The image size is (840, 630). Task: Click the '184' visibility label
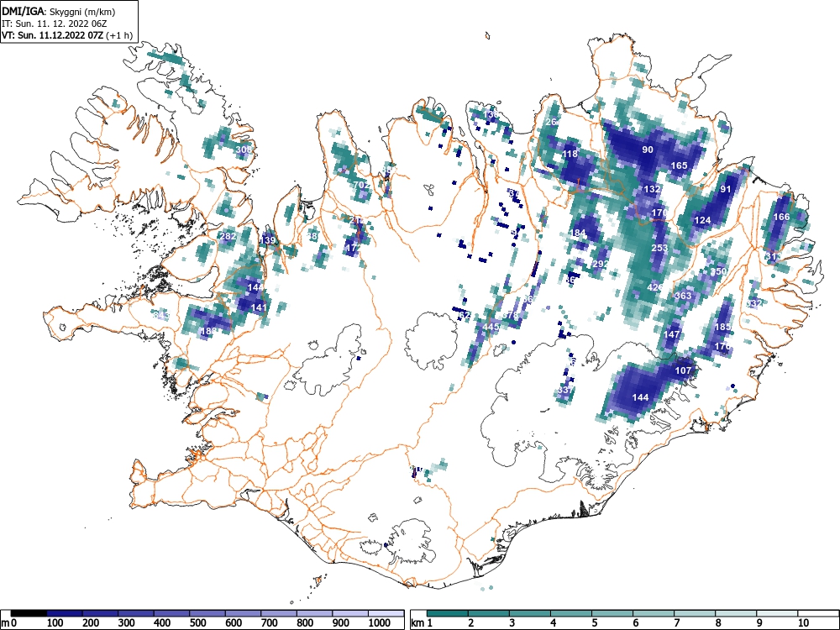pyautogui.click(x=578, y=233)
